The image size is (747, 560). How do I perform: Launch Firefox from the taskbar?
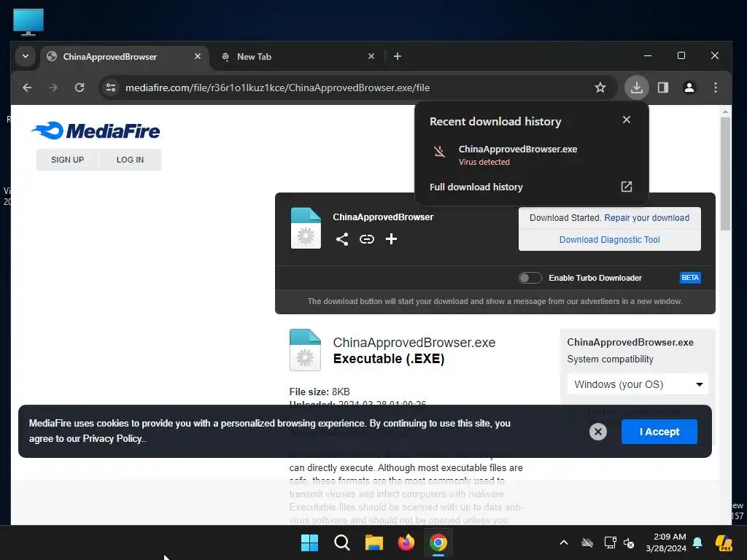[406, 542]
